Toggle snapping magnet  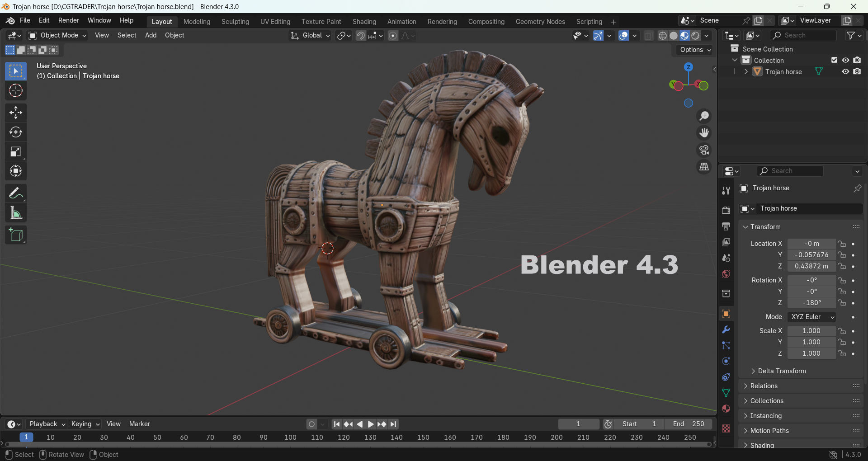[x=360, y=36]
